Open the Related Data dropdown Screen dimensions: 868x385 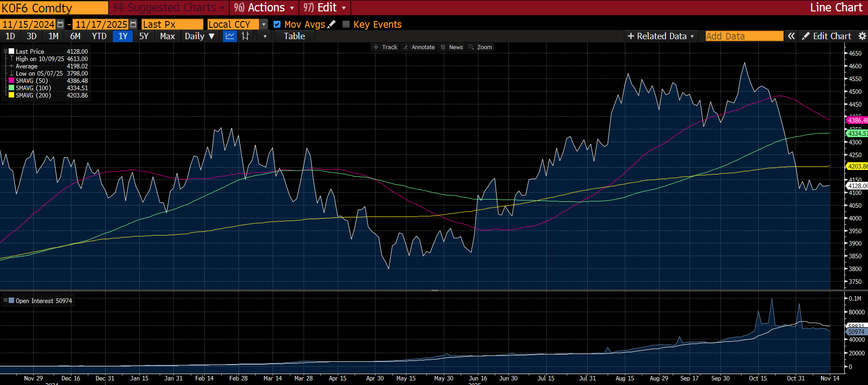point(661,36)
